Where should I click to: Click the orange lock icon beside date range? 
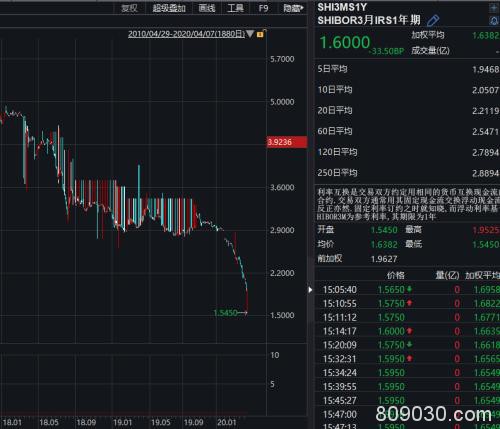(x=261, y=34)
